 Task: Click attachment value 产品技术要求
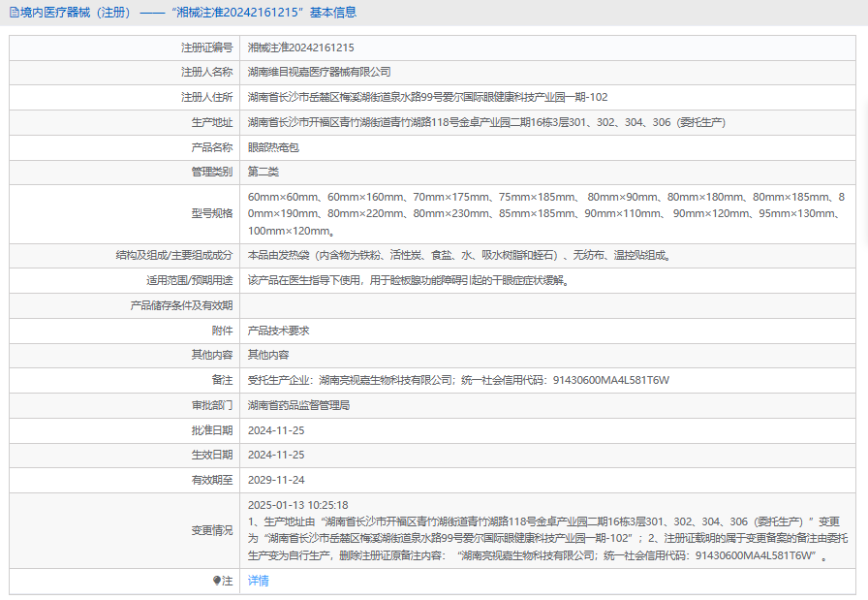coord(278,331)
